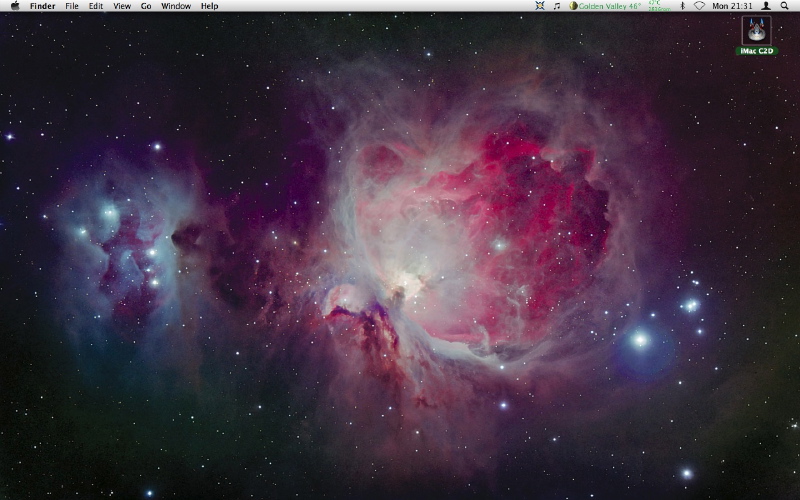Click the iMac C2D desktop label
The width and height of the screenshot is (800, 500).
[756, 51]
